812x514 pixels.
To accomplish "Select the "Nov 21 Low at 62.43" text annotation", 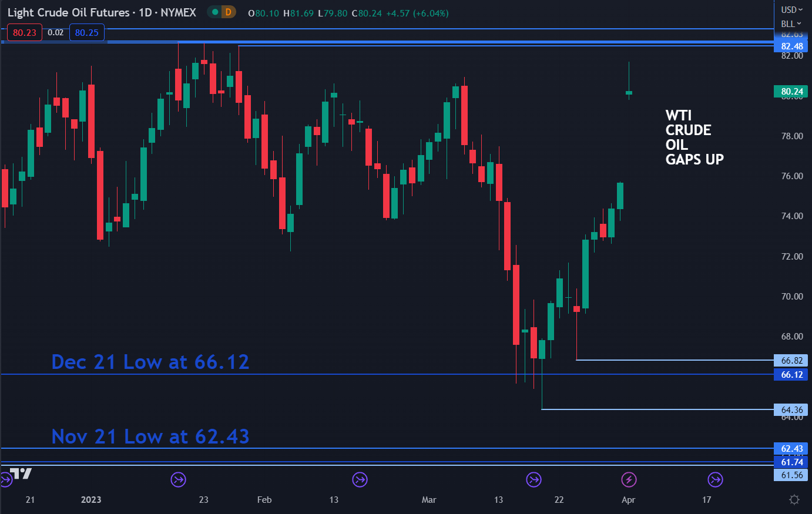I will pyautogui.click(x=150, y=436).
